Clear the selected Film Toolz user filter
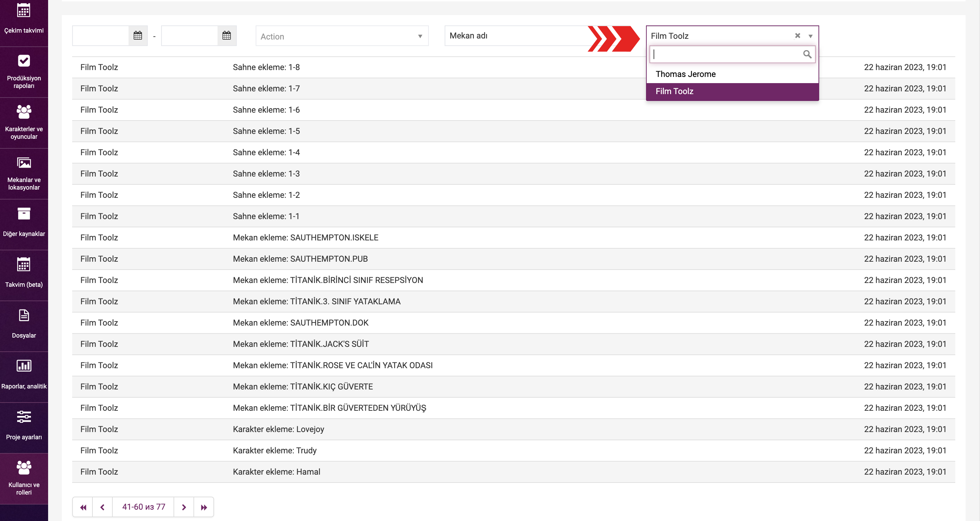This screenshot has height=521, width=980. [x=798, y=36]
